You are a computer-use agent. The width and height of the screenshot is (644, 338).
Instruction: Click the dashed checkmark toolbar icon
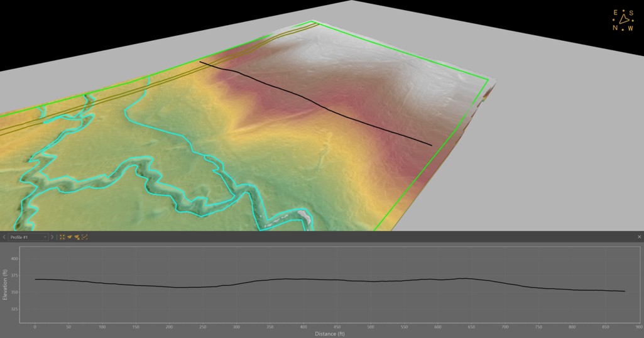pos(85,237)
